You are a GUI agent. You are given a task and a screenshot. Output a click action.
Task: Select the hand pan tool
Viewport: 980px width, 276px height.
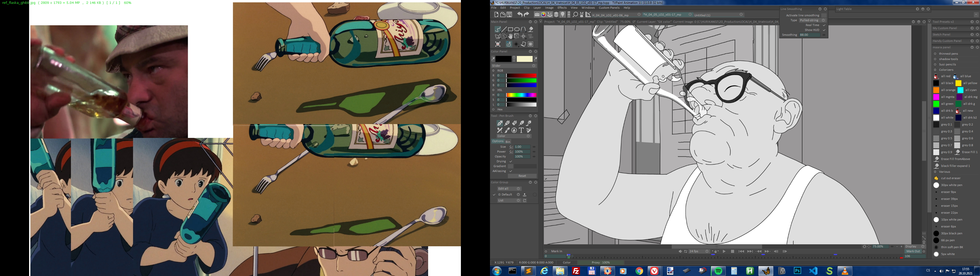(510, 37)
